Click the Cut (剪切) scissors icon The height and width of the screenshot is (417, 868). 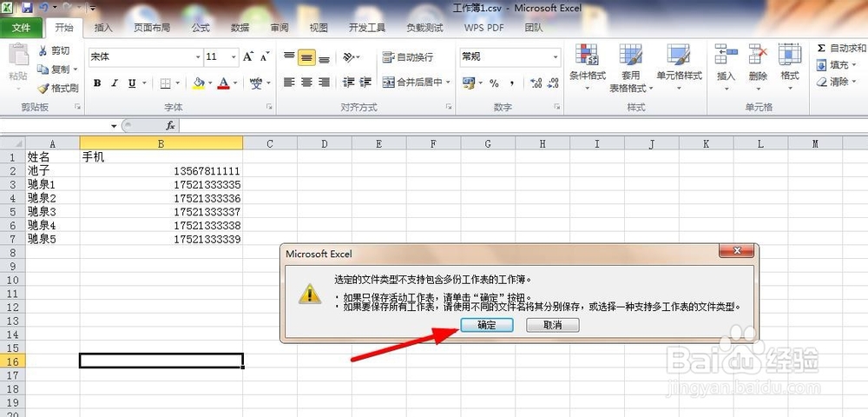pyautogui.click(x=43, y=51)
